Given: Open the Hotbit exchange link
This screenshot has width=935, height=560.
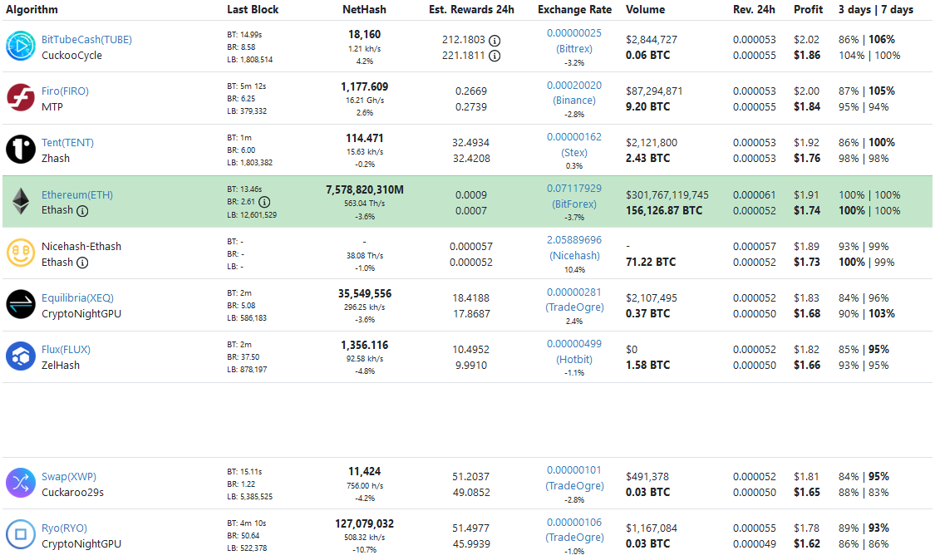Looking at the screenshot, I should pyautogui.click(x=574, y=360).
